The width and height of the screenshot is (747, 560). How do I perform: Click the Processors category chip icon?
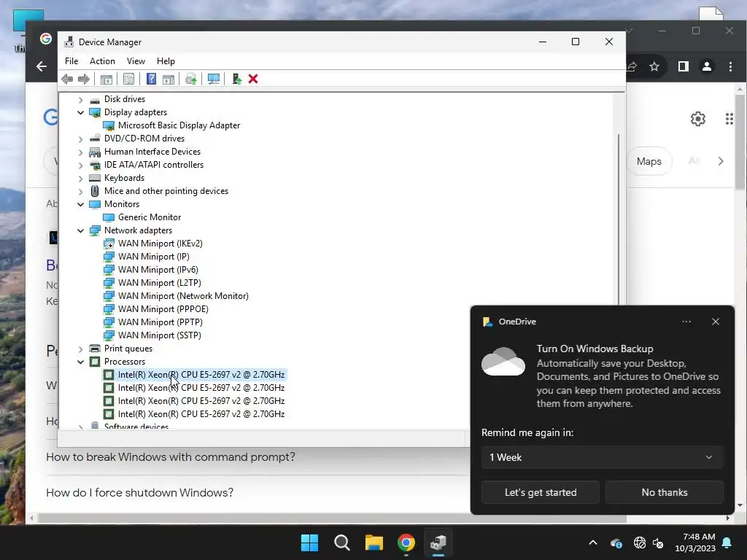click(x=95, y=362)
